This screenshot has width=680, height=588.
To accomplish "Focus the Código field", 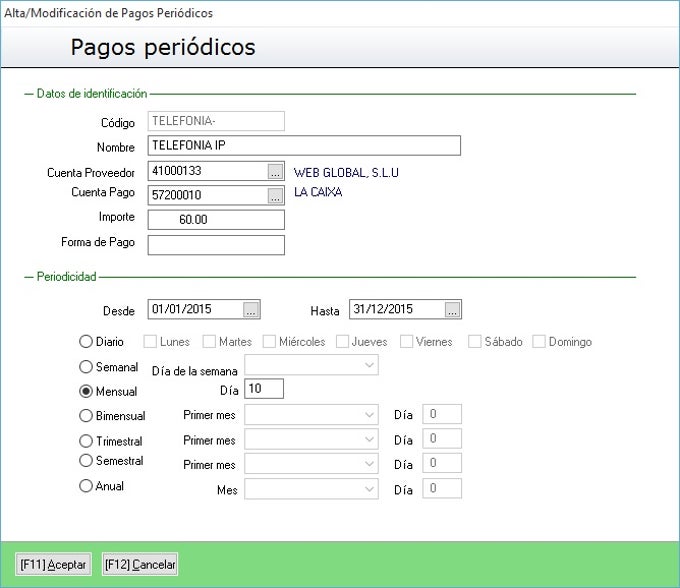I will (x=216, y=121).
